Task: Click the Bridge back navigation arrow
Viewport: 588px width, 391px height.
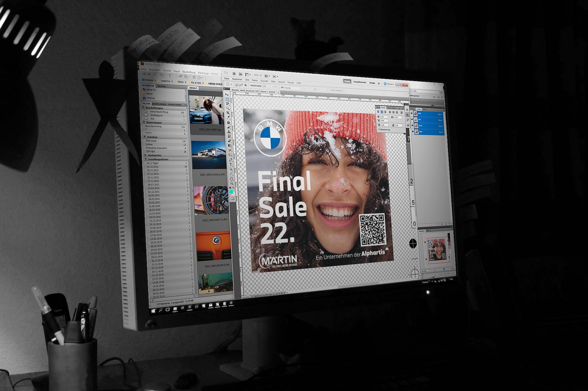Action: point(145,74)
